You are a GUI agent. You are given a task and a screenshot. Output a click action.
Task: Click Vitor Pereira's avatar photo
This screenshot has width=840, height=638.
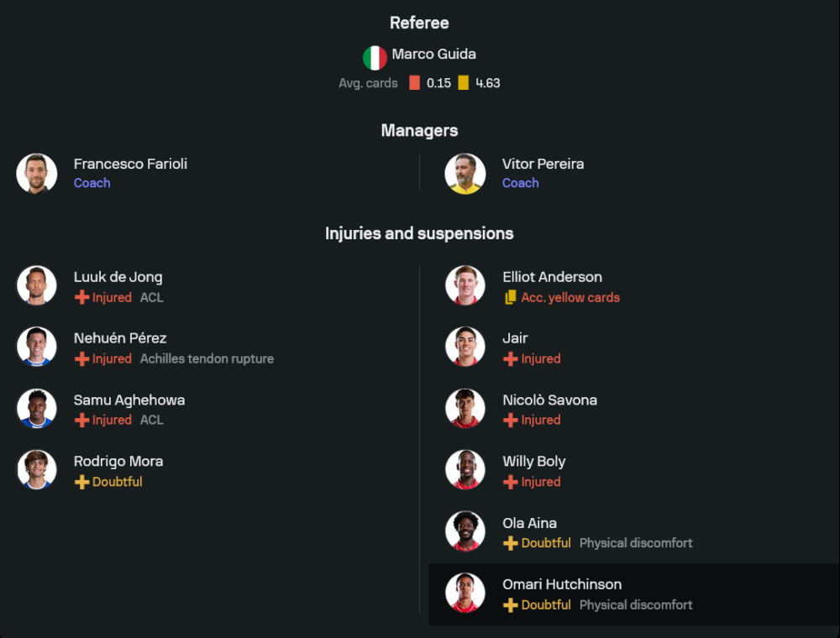click(x=465, y=174)
